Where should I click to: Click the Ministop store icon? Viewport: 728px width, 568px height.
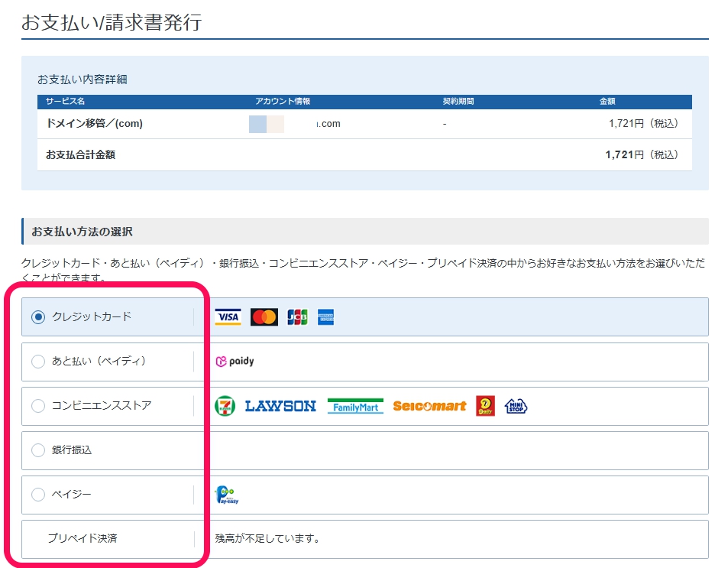point(516,405)
